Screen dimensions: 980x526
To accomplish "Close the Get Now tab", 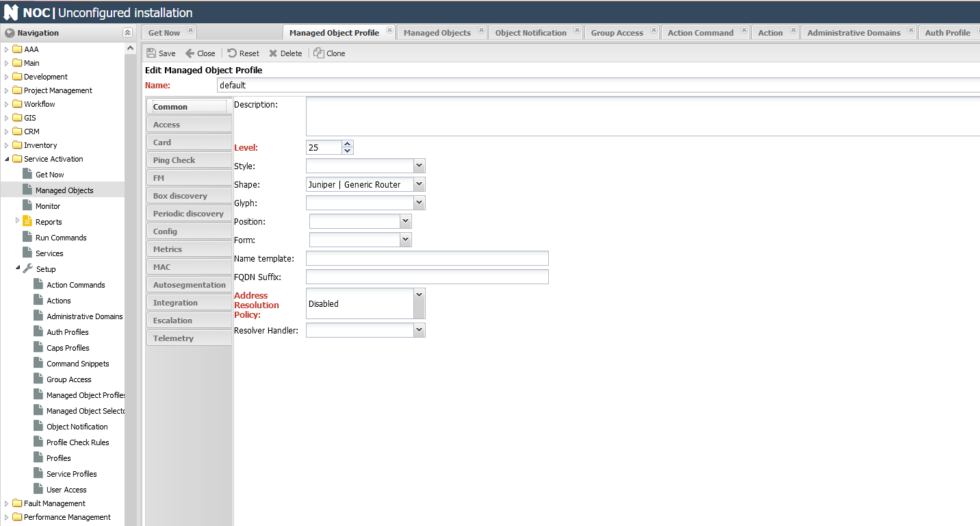I will 190,30.
